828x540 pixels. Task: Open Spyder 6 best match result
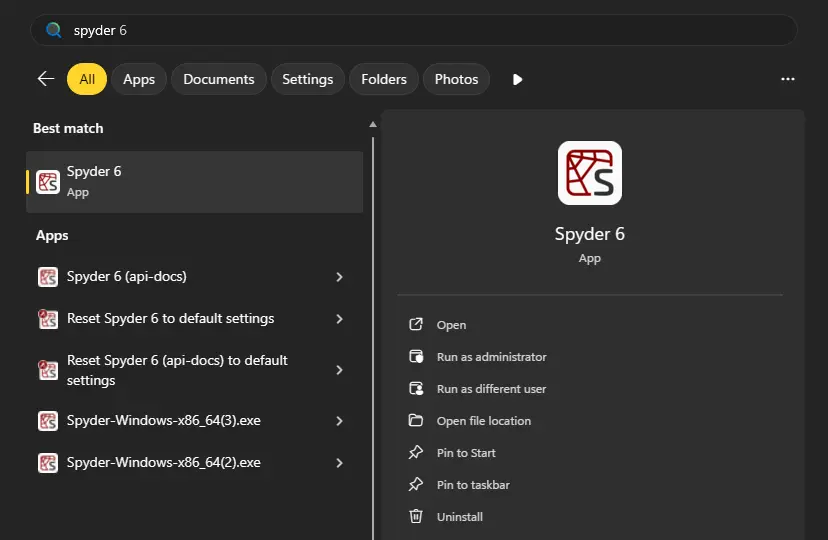point(194,182)
